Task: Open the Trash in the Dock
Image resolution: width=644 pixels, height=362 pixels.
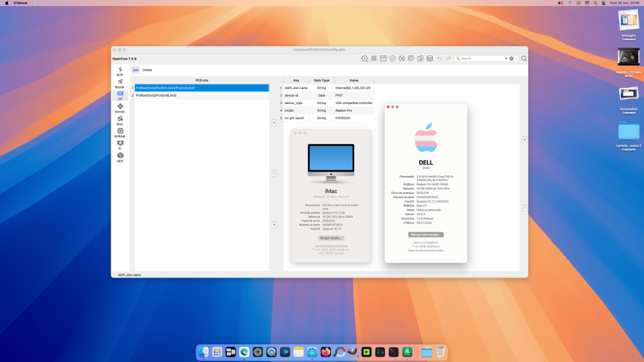Action: 441,352
